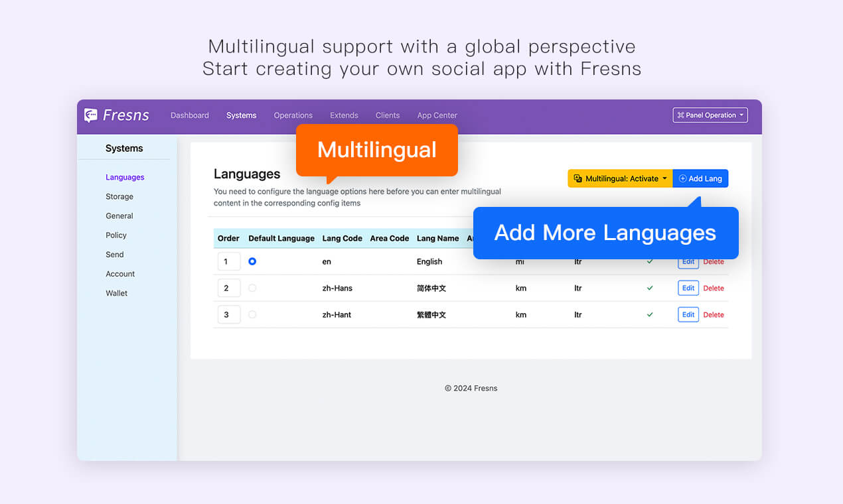The image size is (843, 504).
Task: Set zh-Hans as the default language
Action: [x=252, y=288]
